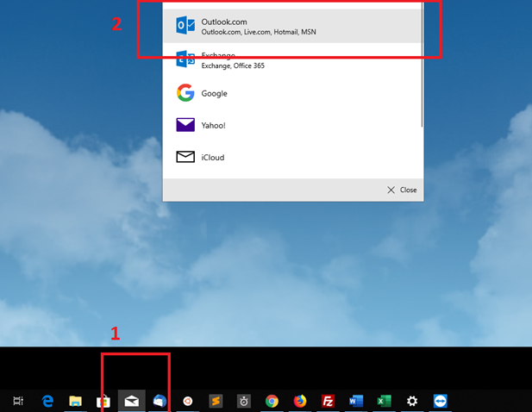Choose the iCloud envelope account option
The width and height of the screenshot is (532, 412).
click(292, 157)
